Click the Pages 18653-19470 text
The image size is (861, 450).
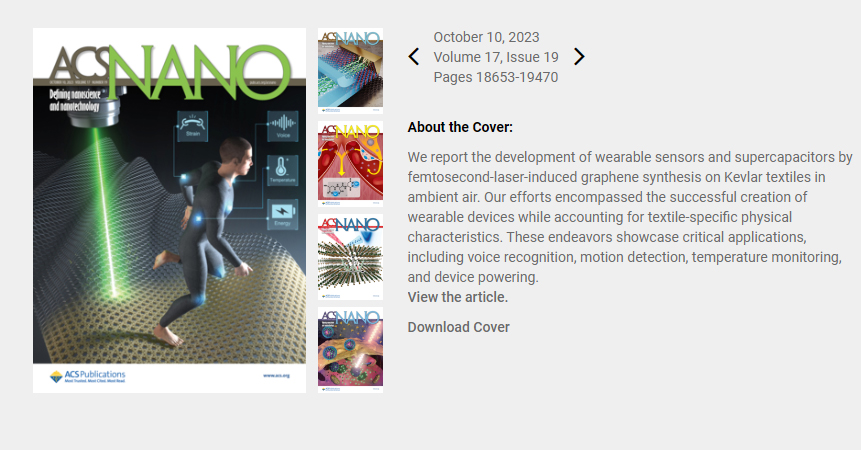pos(496,77)
